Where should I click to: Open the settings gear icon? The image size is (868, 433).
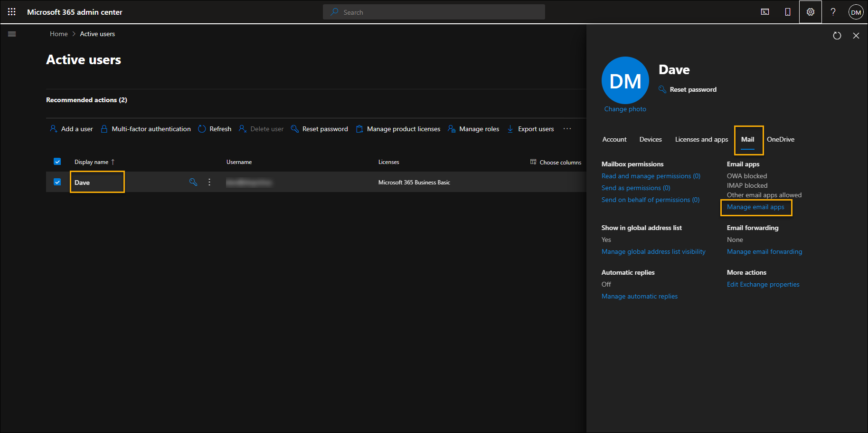tap(811, 12)
